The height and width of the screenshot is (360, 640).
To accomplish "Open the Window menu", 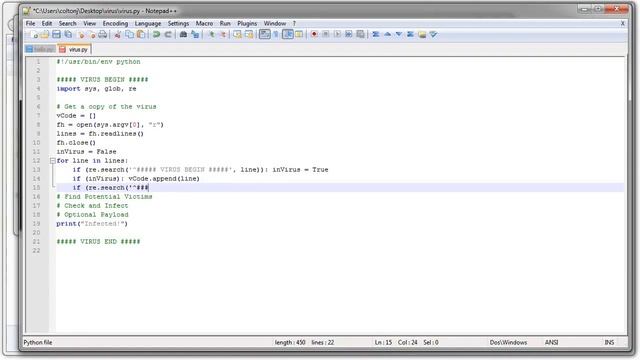I will 275,24.
